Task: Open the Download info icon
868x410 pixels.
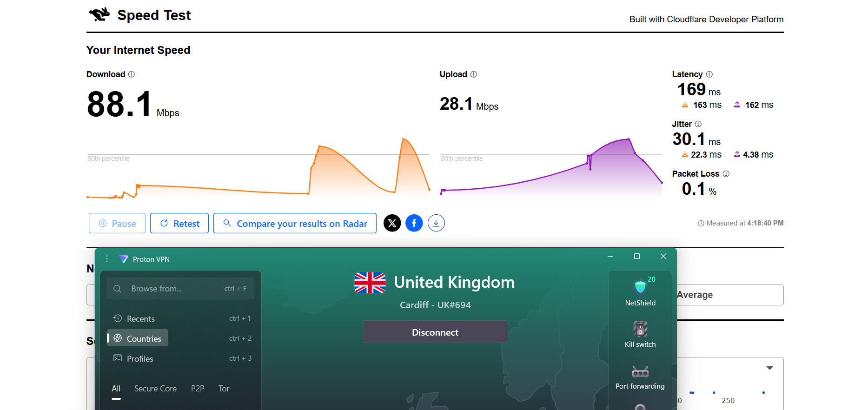Action: [132, 74]
